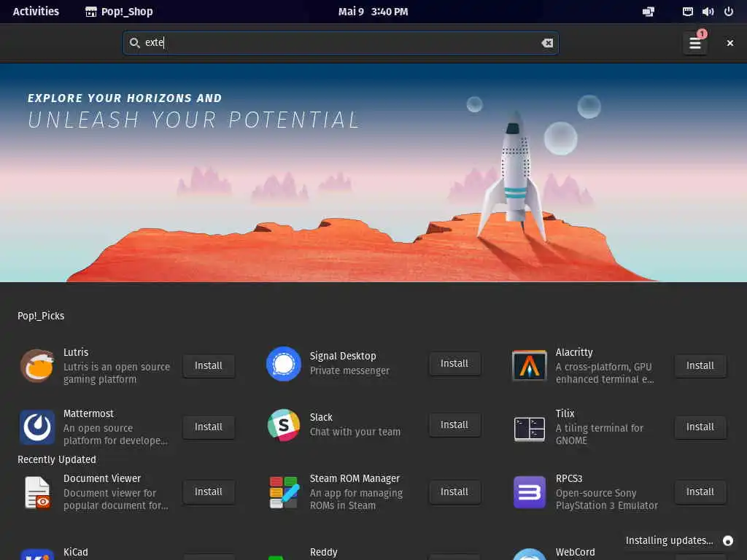Install Alacritty
The height and width of the screenshot is (560, 747).
coord(700,366)
